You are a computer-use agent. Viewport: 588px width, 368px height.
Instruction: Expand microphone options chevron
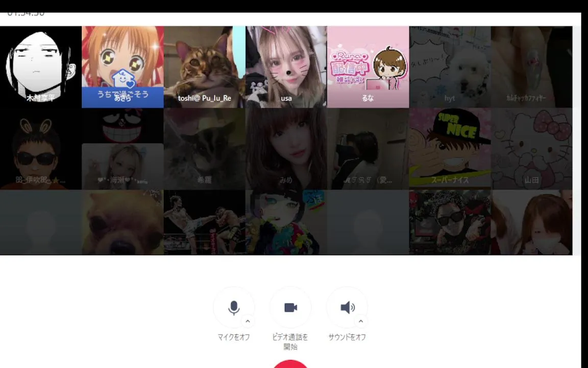(248, 321)
